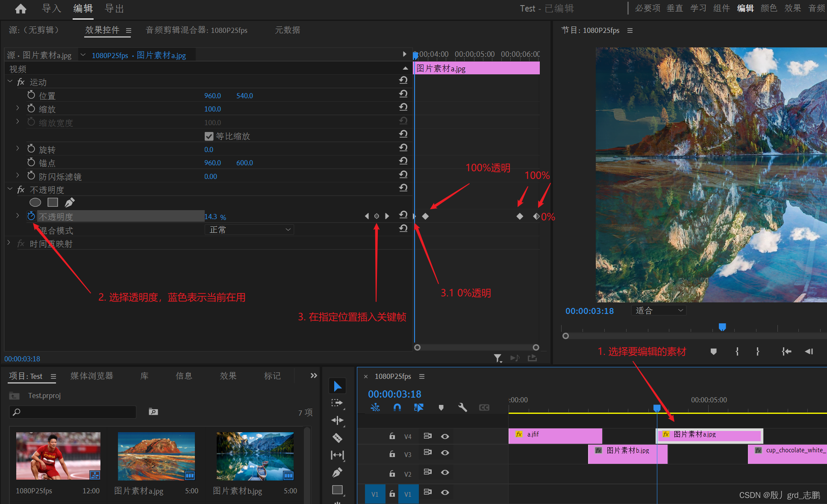Select the Razor tool
The image size is (827, 504).
(337, 438)
